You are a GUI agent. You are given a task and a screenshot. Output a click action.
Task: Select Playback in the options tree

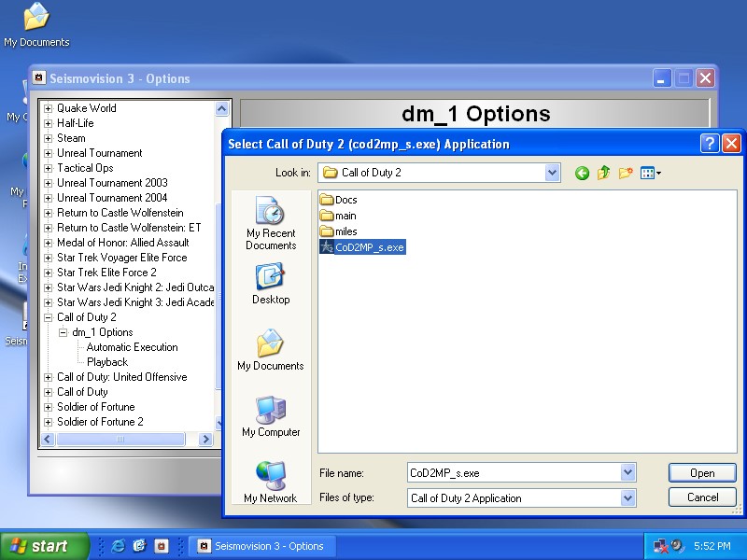point(107,362)
